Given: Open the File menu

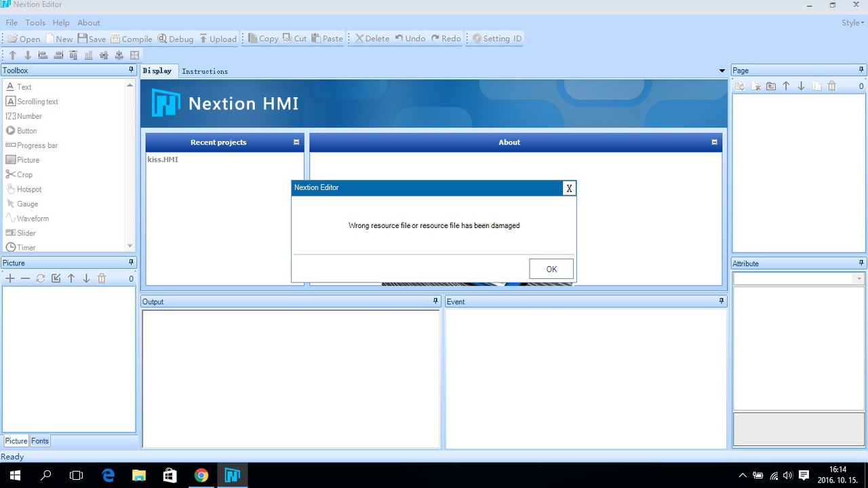Looking at the screenshot, I should point(12,22).
